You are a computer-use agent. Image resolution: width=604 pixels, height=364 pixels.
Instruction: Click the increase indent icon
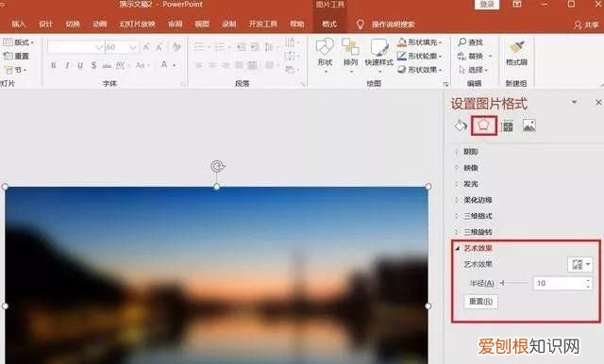tap(254, 47)
